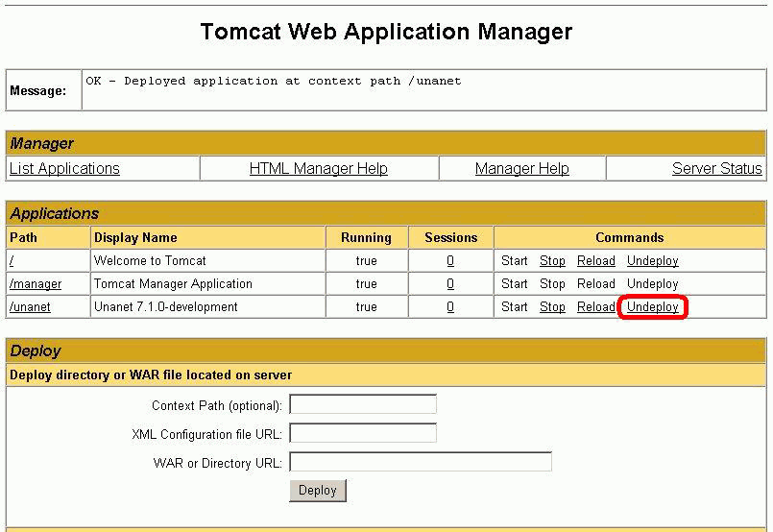Click sessions count for Unanet row

click(x=450, y=307)
